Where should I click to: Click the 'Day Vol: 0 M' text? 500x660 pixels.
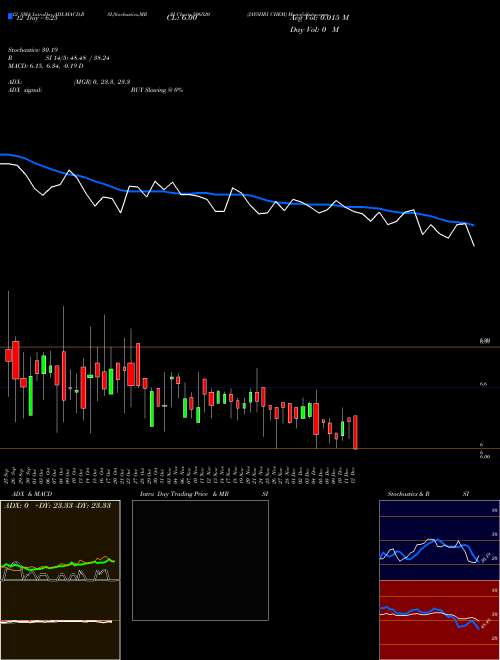pyautogui.click(x=314, y=30)
